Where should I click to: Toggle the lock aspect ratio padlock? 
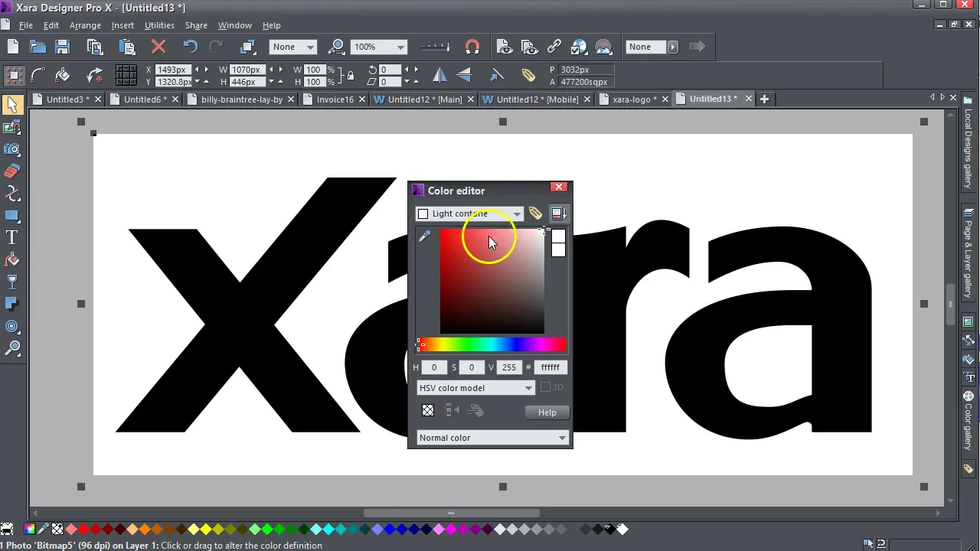(351, 75)
